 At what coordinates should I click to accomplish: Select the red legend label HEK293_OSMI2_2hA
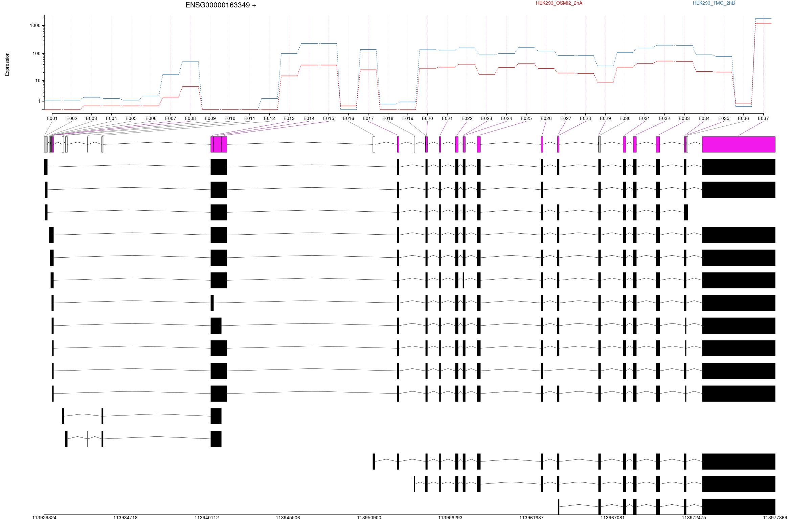(x=559, y=3)
